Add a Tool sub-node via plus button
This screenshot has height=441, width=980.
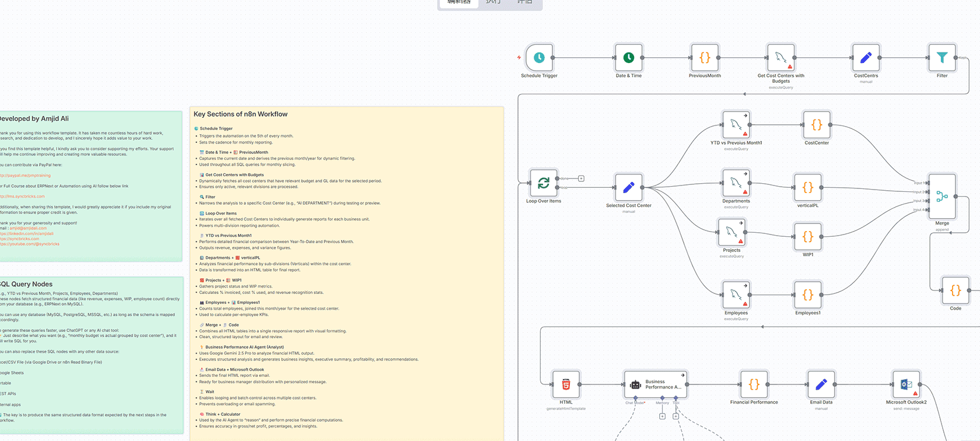coord(675,416)
